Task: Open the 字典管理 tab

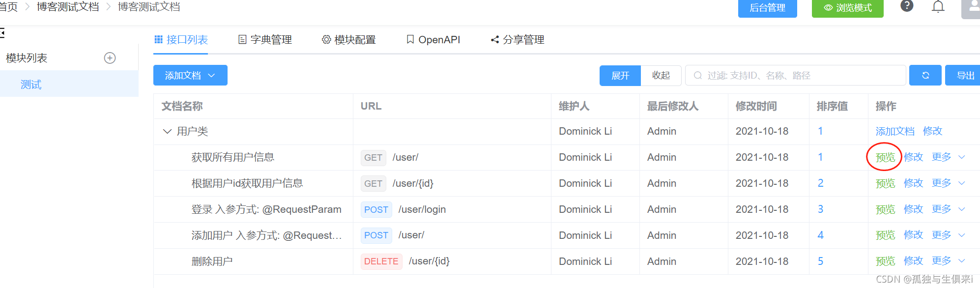Action: [265, 40]
